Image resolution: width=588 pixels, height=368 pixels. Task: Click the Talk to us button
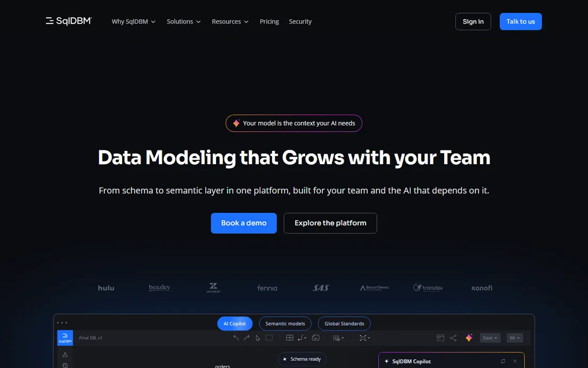pos(521,21)
